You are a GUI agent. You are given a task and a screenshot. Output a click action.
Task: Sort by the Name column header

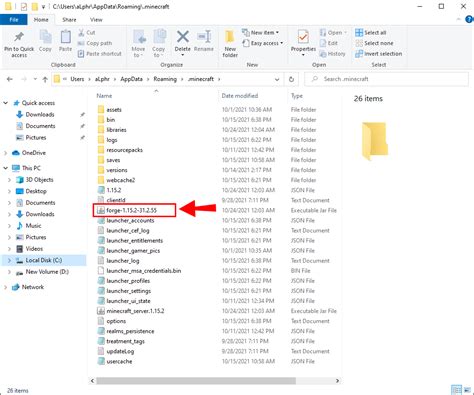click(x=104, y=96)
